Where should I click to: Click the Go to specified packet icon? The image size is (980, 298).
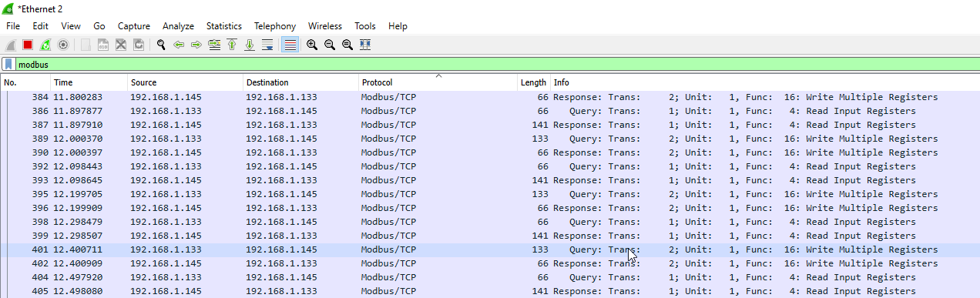click(x=214, y=45)
